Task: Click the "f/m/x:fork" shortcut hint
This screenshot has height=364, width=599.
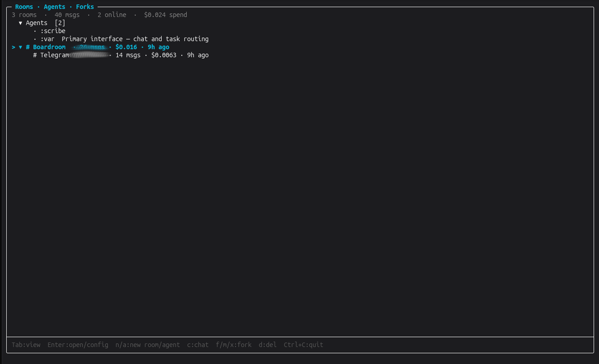Action: pyautogui.click(x=234, y=345)
